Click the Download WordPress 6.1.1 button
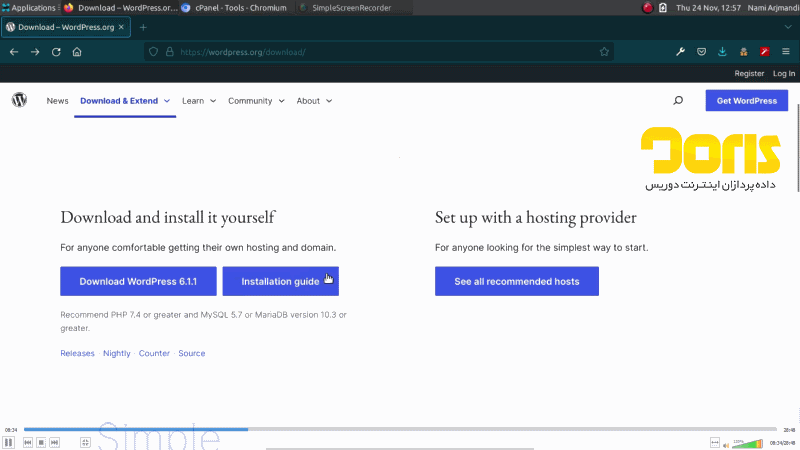The image size is (800, 450). [x=138, y=281]
